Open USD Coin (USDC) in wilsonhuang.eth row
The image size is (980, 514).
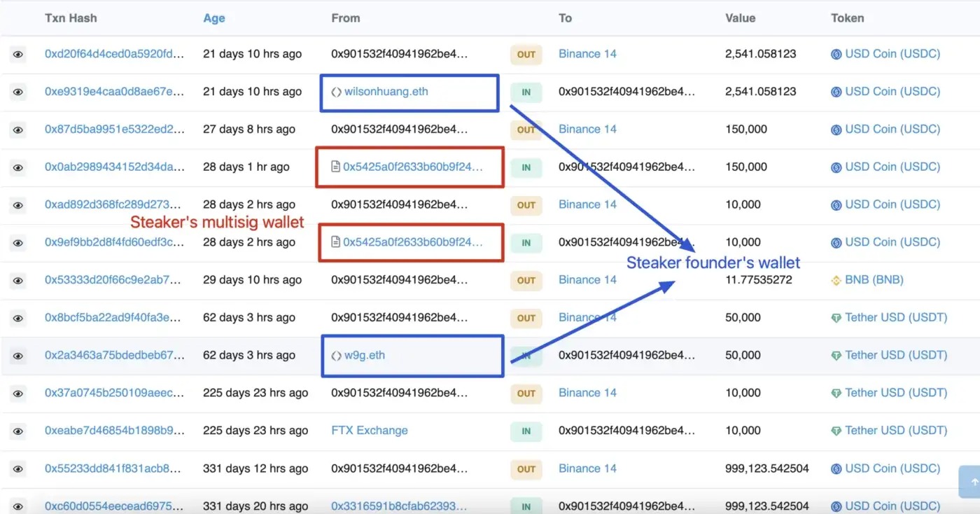point(892,92)
